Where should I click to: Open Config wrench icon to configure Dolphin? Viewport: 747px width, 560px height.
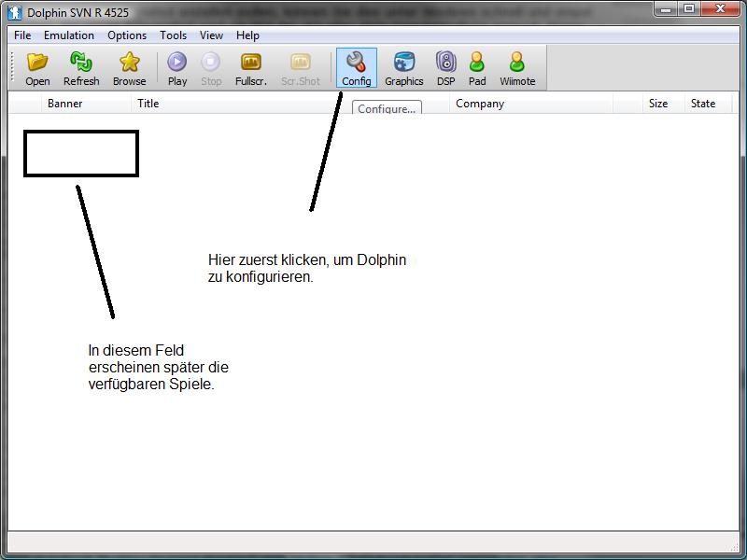click(357, 67)
